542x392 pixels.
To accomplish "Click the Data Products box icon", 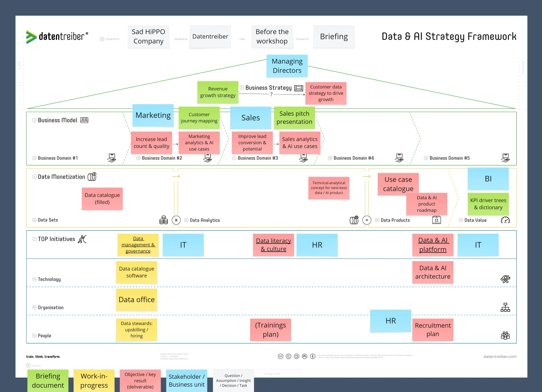I will pos(436,220).
